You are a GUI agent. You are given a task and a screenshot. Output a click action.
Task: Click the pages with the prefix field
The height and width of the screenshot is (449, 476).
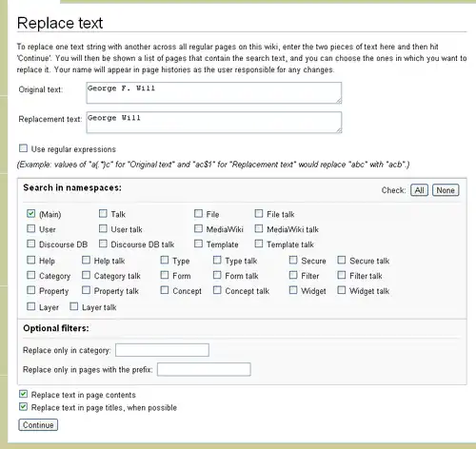[x=204, y=369]
